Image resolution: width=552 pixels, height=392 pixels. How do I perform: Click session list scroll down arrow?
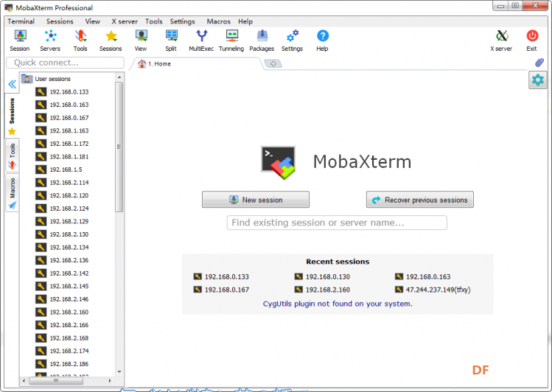(119, 371)
